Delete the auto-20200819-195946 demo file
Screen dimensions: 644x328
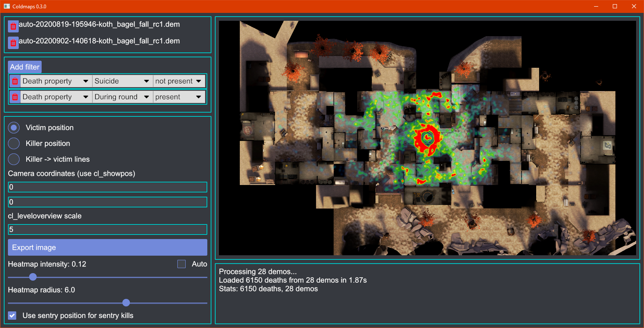click(x=13, y=26)
